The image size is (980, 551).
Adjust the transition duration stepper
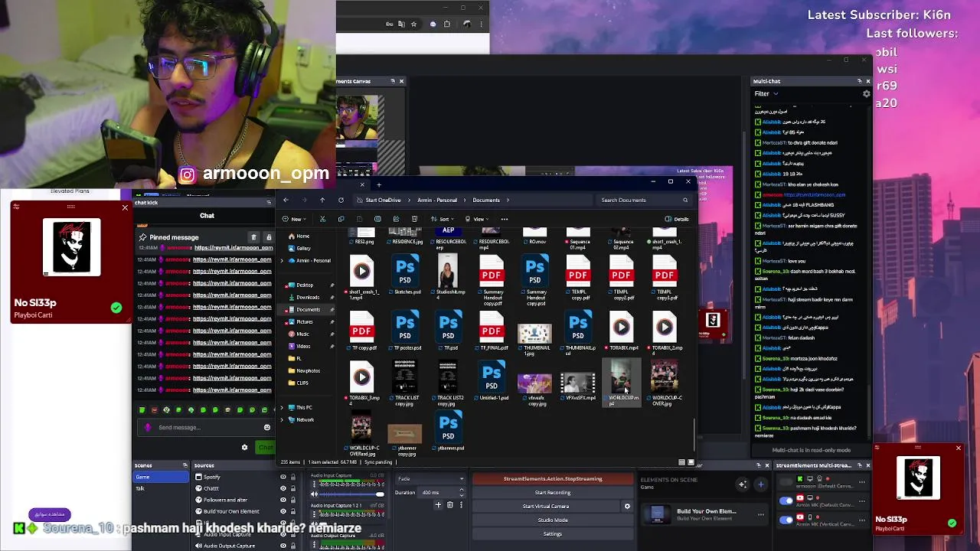coord(462,493)
